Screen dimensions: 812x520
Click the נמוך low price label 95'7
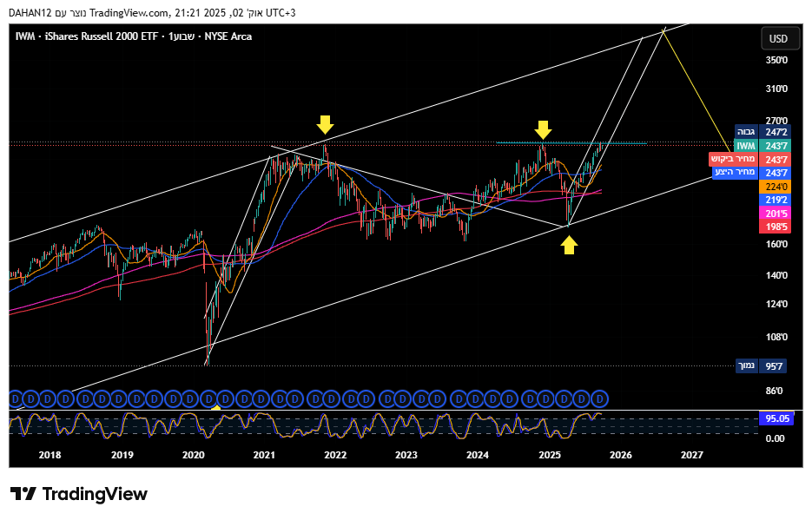[762, 366]
